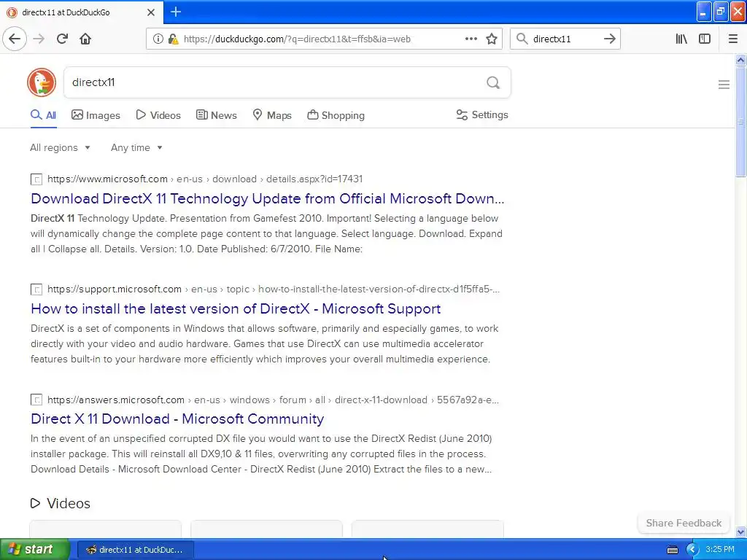The width and height of the screenshot is (747, 560).
Task: Expand the Any time filter
Action: [x=136, y=147]
